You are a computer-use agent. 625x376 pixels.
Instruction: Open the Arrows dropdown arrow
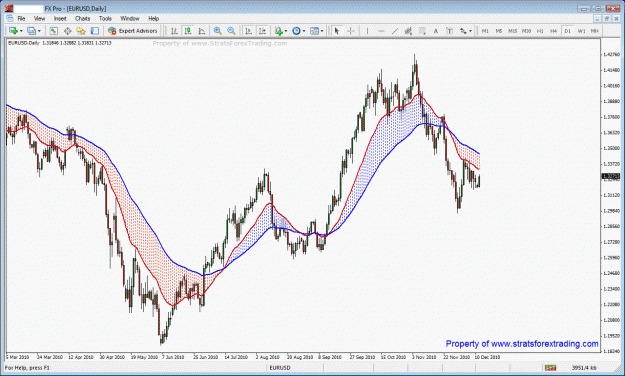[x=470, y=31]
